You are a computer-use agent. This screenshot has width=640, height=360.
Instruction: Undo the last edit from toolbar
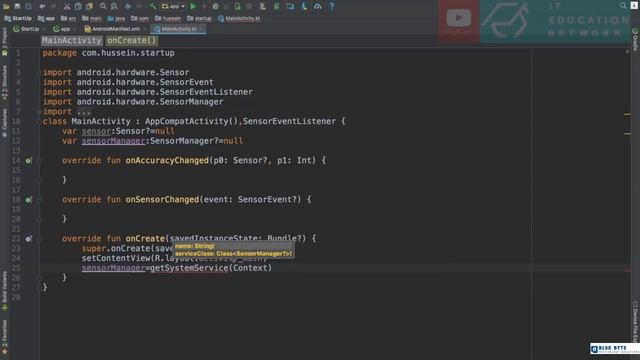(x=42, y=7)
